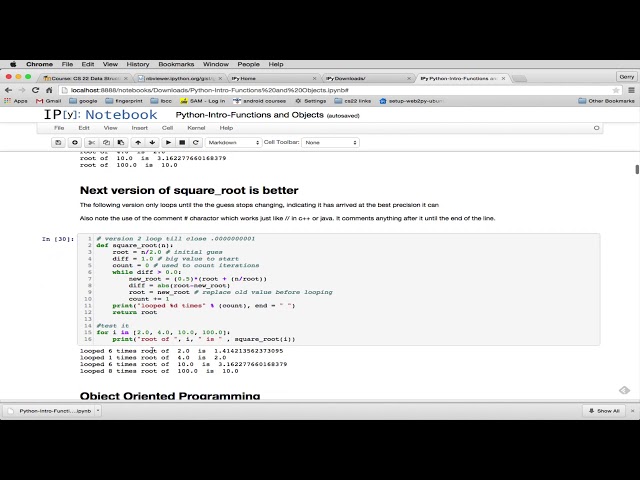Viewport: 640px width, 480px height.
Task: Open the lbcc bookmarks folder
Action: coord(161,101)
